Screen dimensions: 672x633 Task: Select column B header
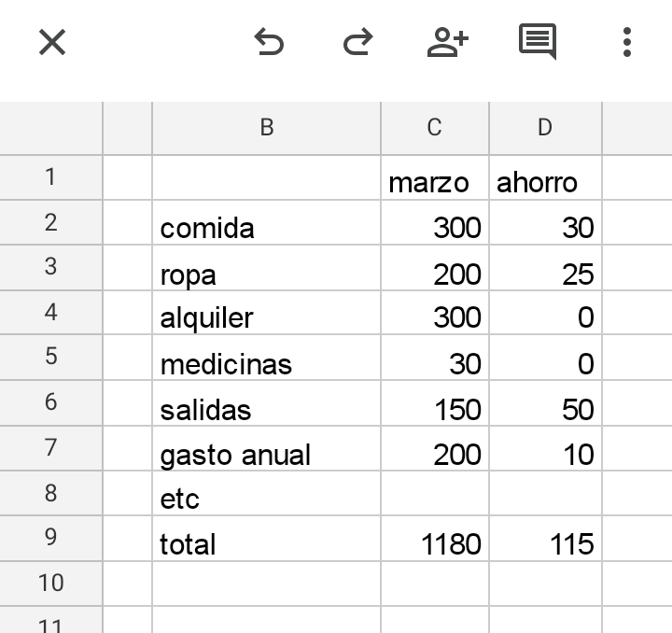pos(266,129)
